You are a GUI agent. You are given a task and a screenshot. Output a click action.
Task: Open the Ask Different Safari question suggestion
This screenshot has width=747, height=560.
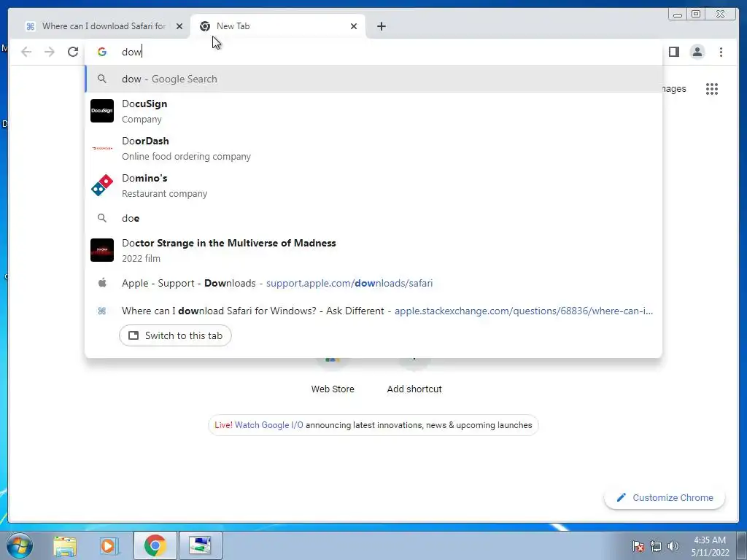(x=373, y=311)
